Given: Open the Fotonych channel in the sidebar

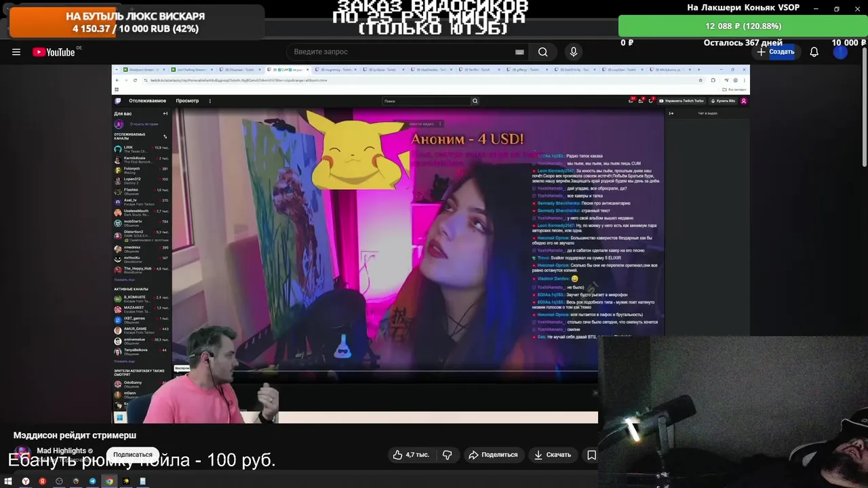Looking at the screenshot, I should click(141, 170).
